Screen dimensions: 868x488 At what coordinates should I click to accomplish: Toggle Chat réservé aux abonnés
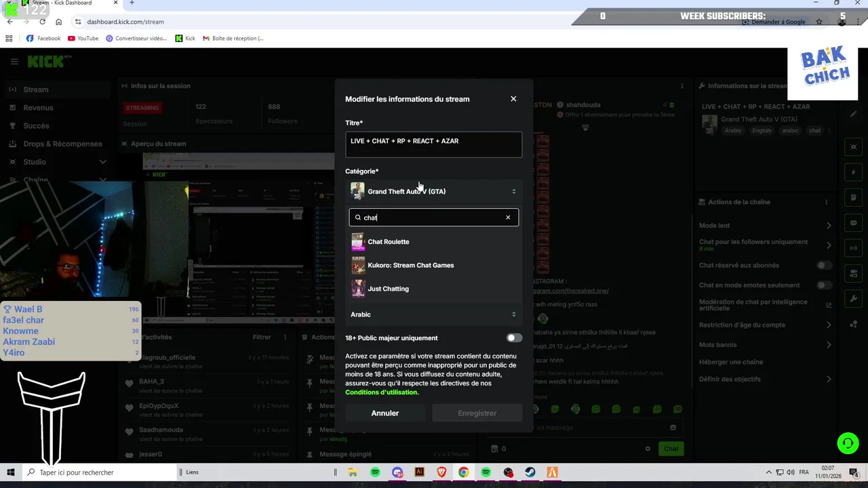click(x=824, y=266)
